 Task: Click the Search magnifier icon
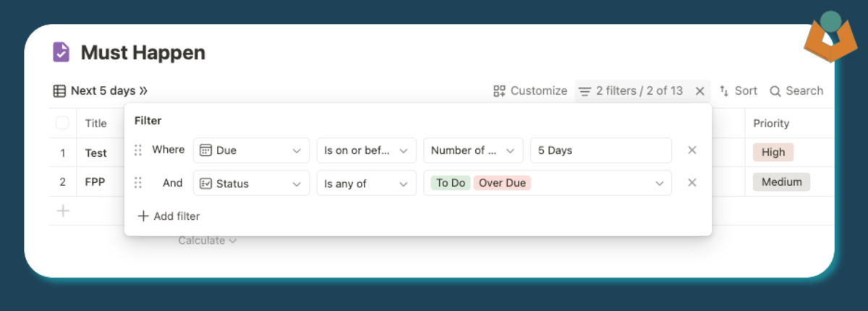[x=775, y=91]
